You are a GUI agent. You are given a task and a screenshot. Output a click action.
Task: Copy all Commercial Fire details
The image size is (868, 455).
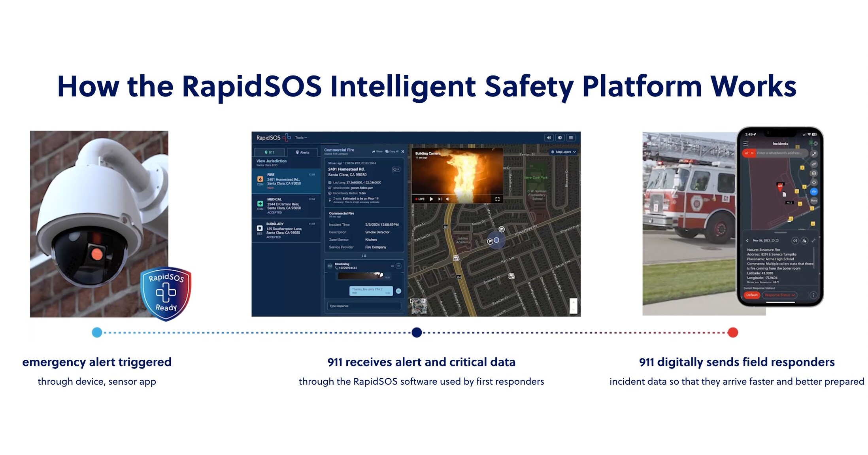[x=392, y=151]
